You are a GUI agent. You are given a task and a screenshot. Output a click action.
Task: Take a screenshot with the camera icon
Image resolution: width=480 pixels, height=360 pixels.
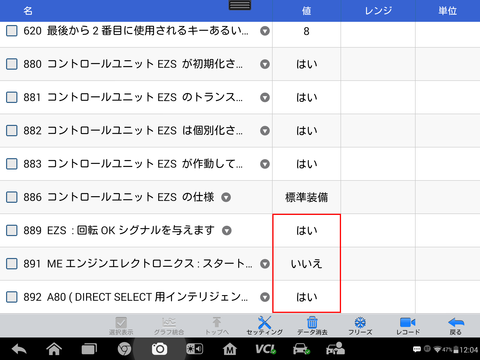[x=159, y=349]
